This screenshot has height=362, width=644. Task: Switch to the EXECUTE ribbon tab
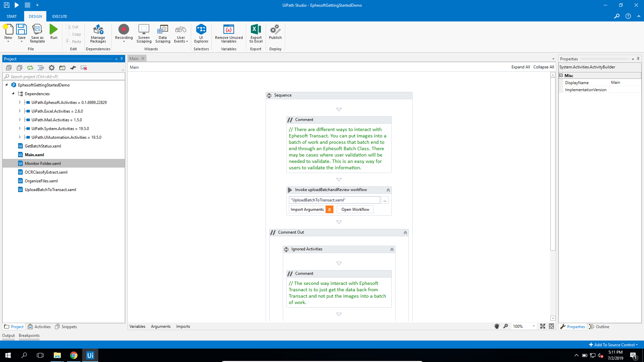[60, 16]
